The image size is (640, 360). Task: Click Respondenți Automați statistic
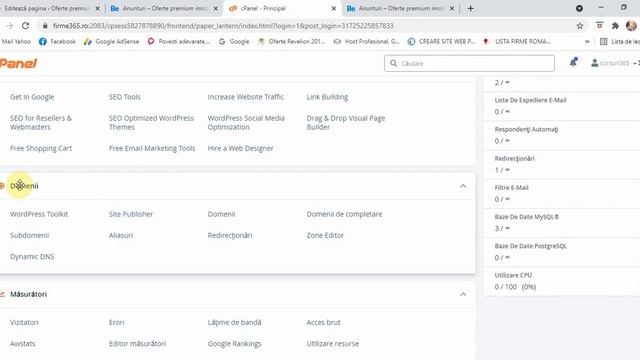pyautogui.click(x=526, y=129)
